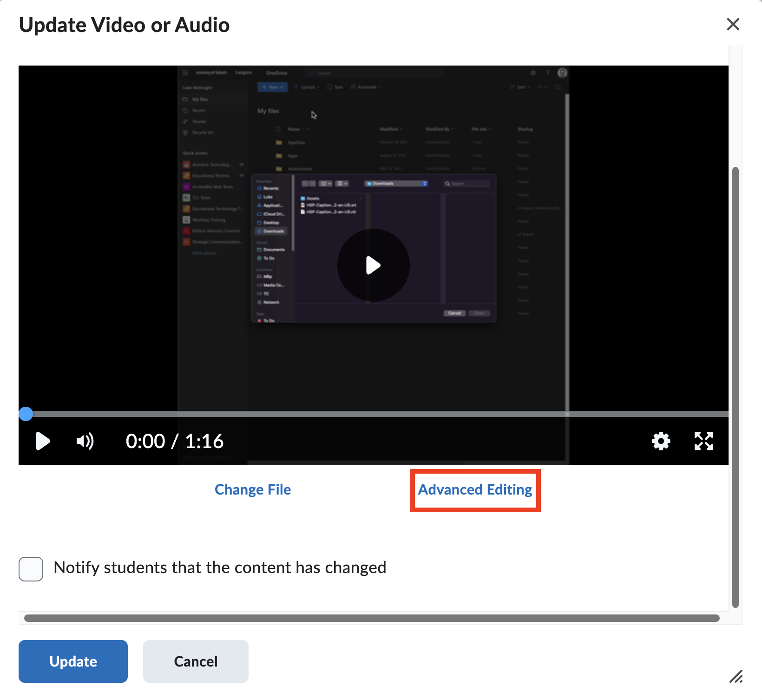Cancel the video update
Image resolution: width=762 pixels, height=700 pixels.
point(196,661)
